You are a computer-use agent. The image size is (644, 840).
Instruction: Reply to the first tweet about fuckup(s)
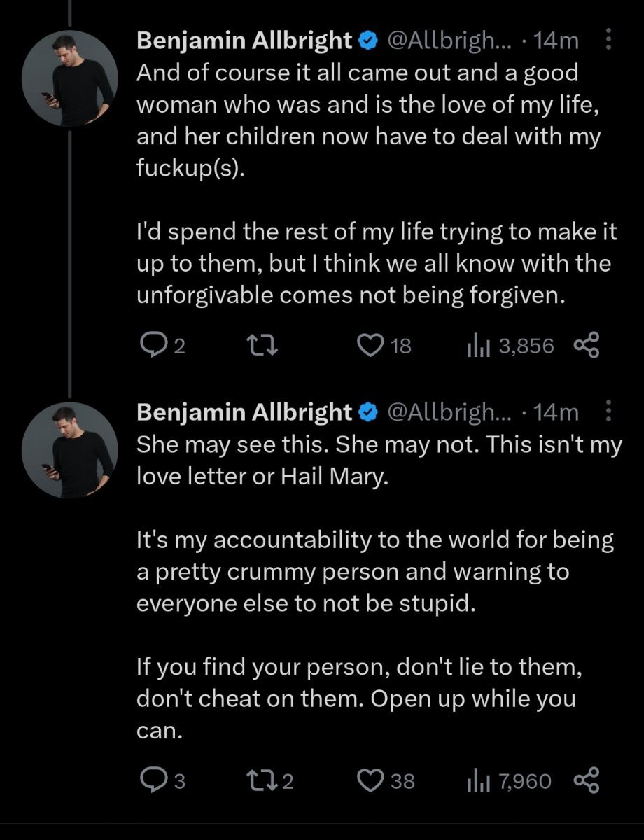[152, 345]
